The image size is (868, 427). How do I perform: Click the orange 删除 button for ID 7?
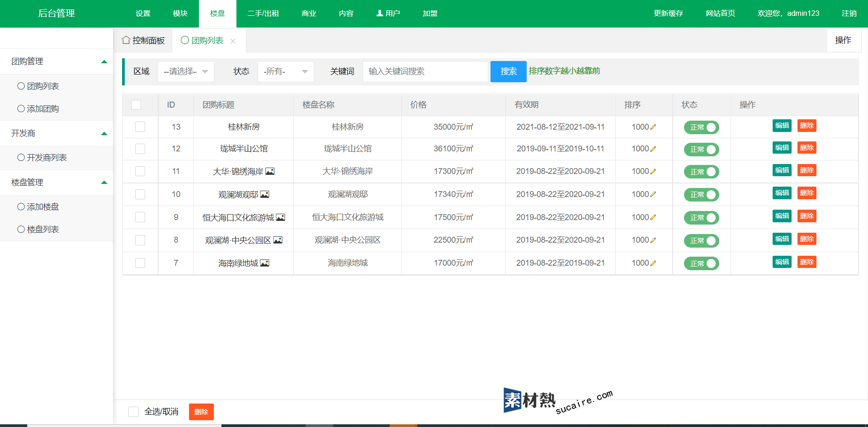[807, 262]
